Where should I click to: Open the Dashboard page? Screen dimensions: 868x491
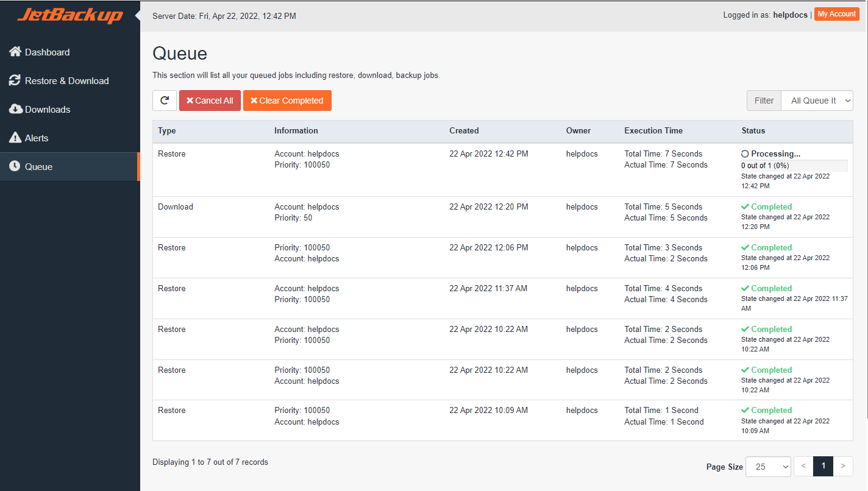coord(69,52)
